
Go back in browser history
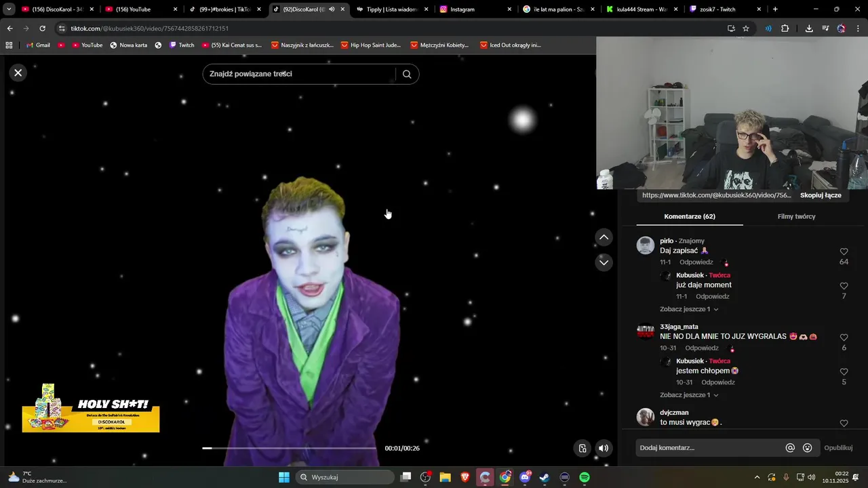(9, 28)
